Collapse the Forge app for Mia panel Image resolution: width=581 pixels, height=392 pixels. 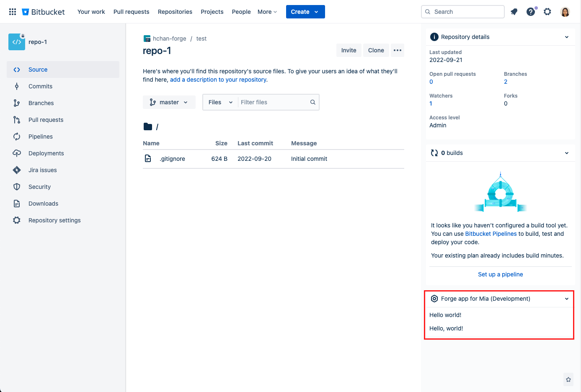[567, 299]
